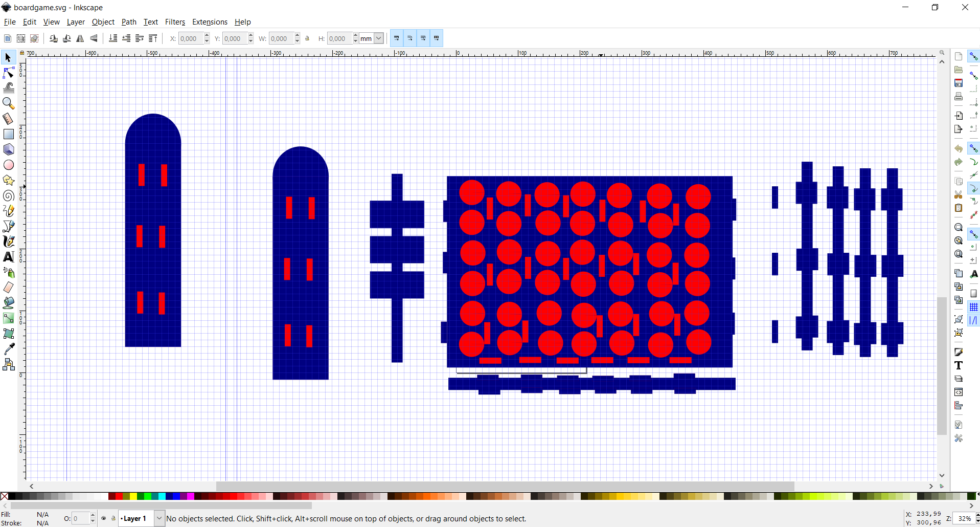Viewport: 980px width, 527px height.
Task: Activate the Calligraphy tool
Action: tap(8, 241)
